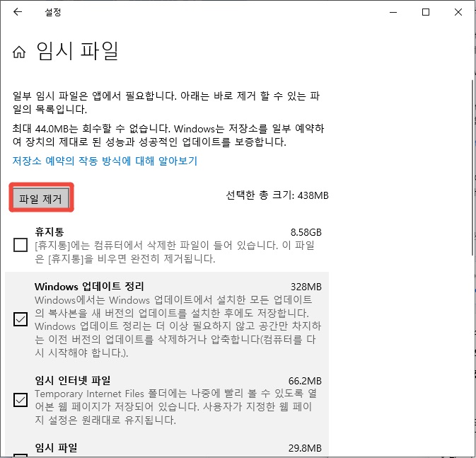Click the vertical scrollbar thumb
Image resolution: width=476 pixels, height=458 pixels.
coord(473,167)
